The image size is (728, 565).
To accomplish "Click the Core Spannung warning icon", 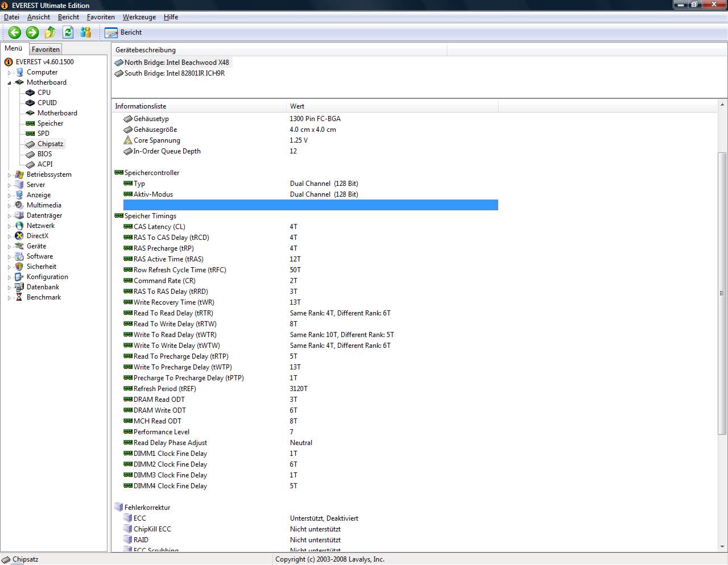I will tap(128, 140).
